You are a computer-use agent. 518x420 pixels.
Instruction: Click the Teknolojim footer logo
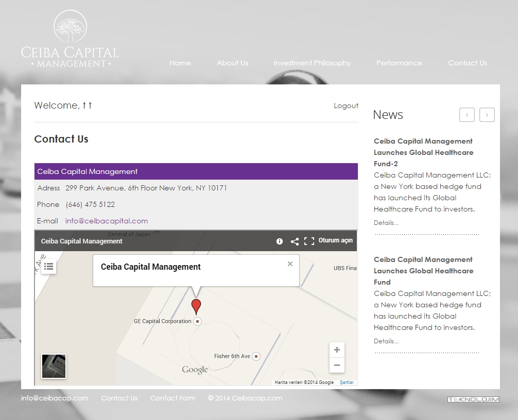click(x=474, y=399)
